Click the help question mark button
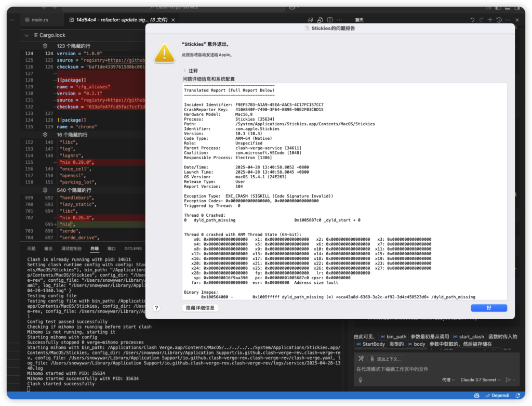Viewport: 532px width, 406px height. (156, 308)
